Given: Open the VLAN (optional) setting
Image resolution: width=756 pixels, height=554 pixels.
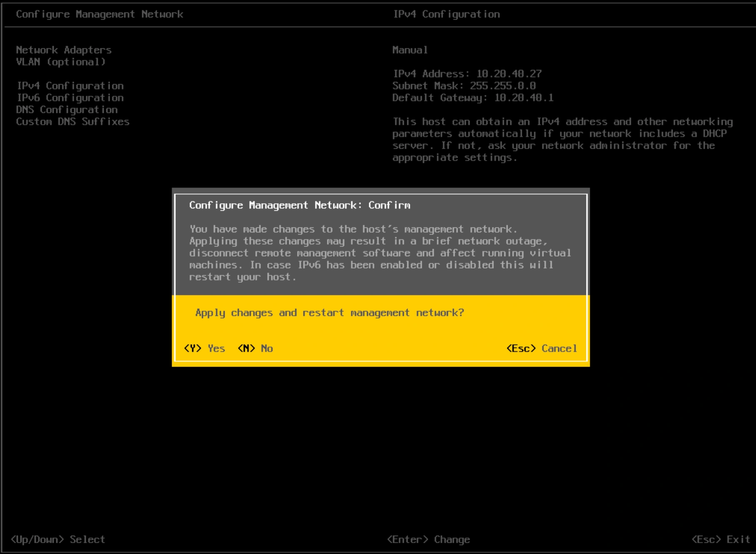Looking at the screenshot, I should click(x=60, y=62).
